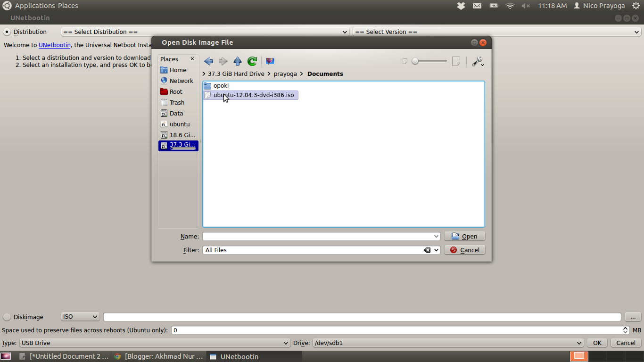The image size is (644, 362).
Task: Open the ISO format dropdown
Action: point(80,317)
